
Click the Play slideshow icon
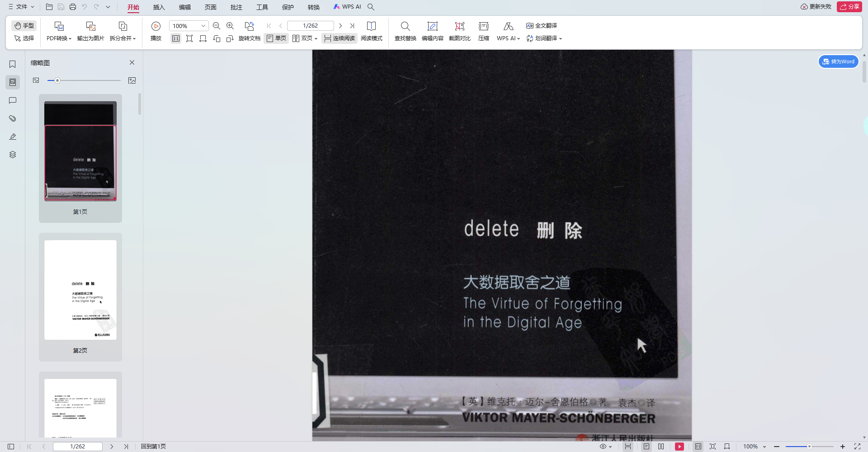156,26
